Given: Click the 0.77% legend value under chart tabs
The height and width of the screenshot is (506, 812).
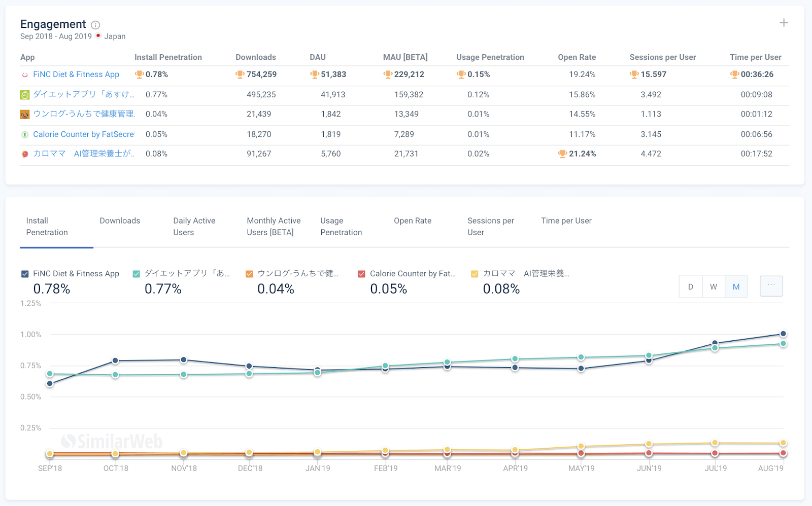Looking at the screenshot, I should pyautogui.click(x=163, y=289).
